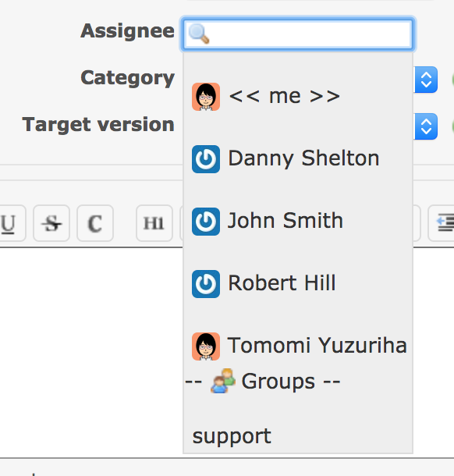Viewport: 454px width, 476px height.
Task: Select the support group option
Action: (298, 436)
